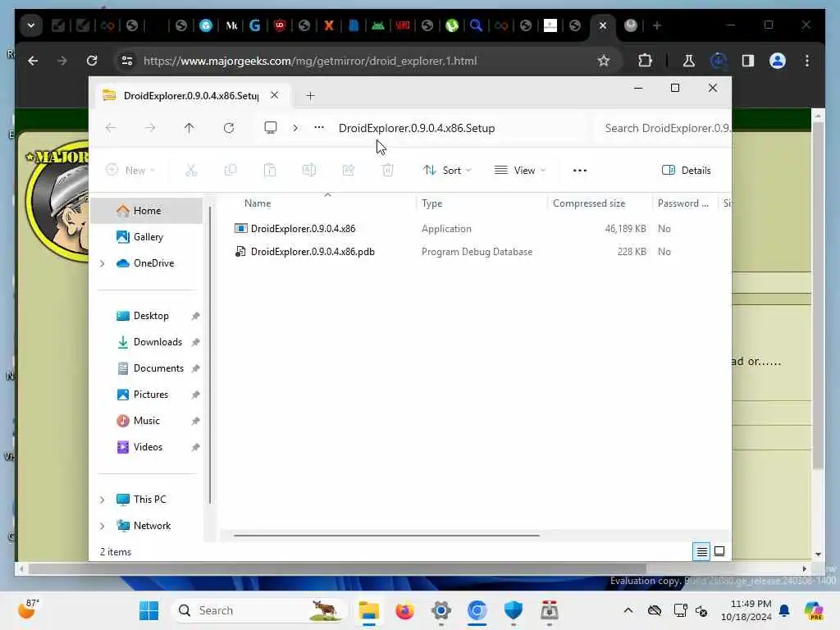This screenshot has height=630, width=840.
Task: Click the Share icon in Explorer toolbar
Action: coord(348,171)
